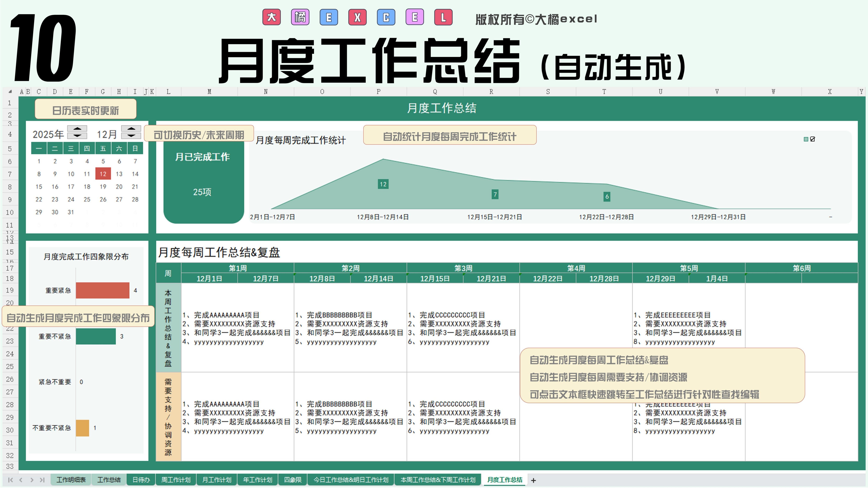Click next sheet navigation arrow
Screen dimensions: 868x488
coord(32,480)
